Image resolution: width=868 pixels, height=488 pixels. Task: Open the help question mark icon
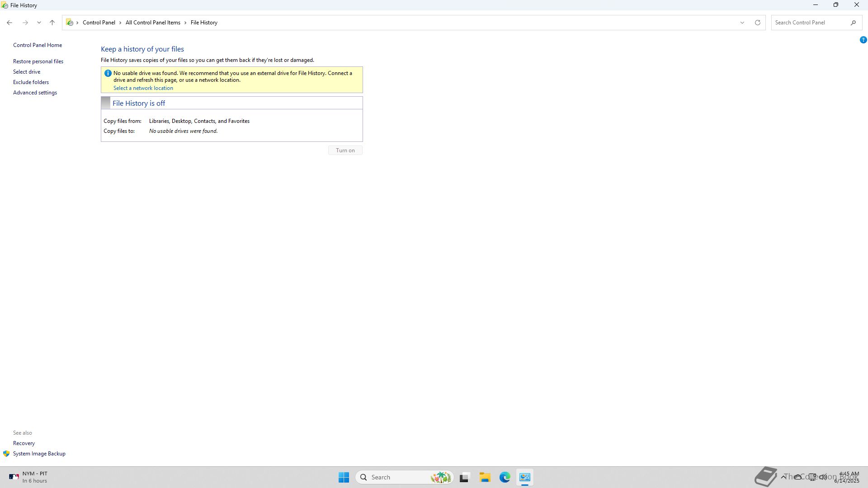coord(863,40)
